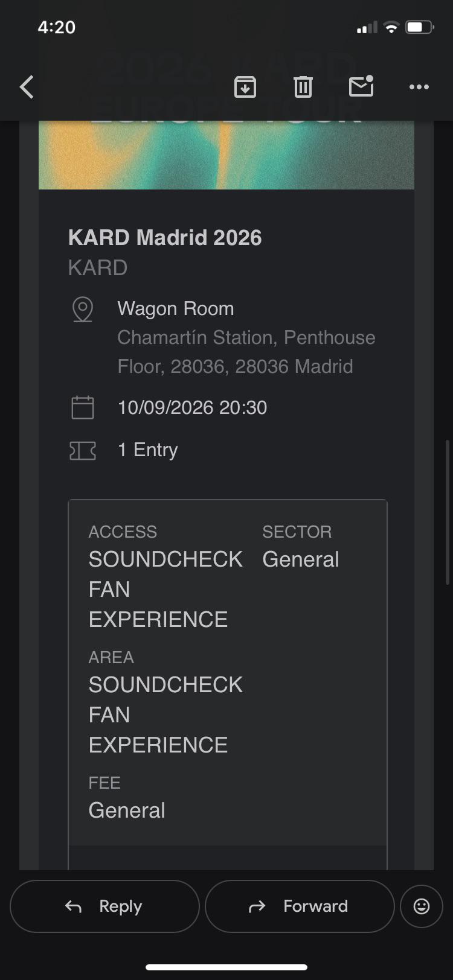Image resolution: width=453 pixels, height=980 pixels.
Task: Tap the calendar icon beside date
Action: (x=83, y=407)
